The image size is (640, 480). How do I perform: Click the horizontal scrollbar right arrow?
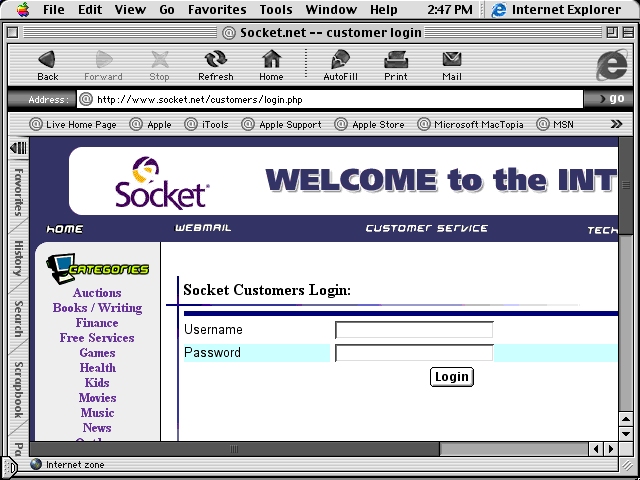[611, 449]
